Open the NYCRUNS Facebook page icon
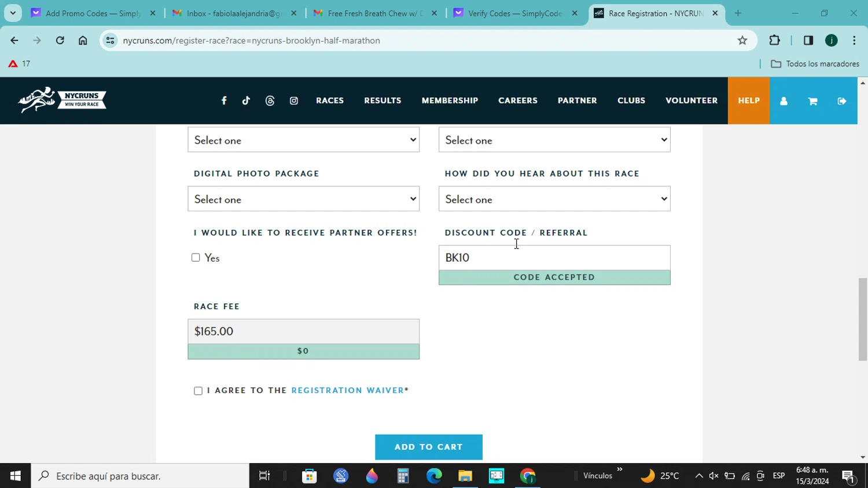The height and width of the screenshot is (488, 868). [x=224, y=101]
